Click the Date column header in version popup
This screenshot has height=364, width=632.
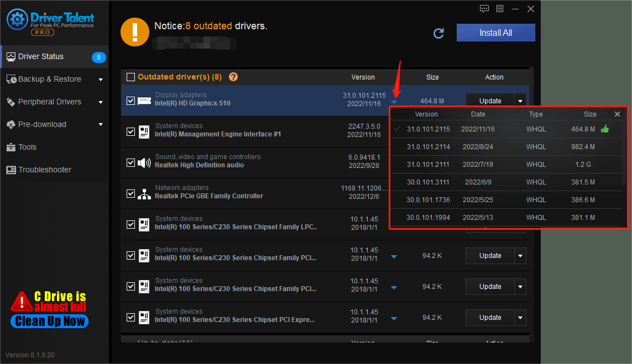click(478, 114)
